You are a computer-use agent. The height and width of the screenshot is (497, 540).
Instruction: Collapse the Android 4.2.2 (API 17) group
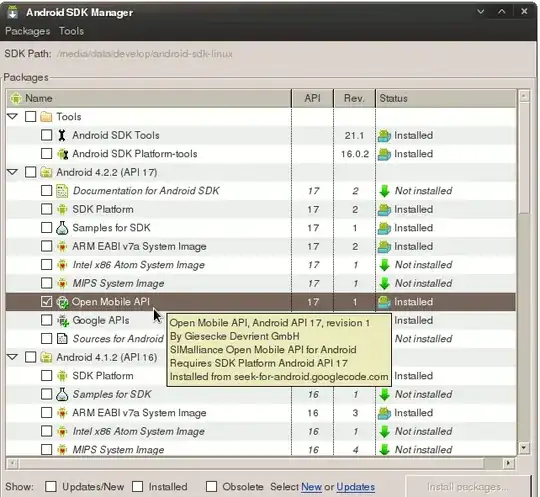(x=12, y=172)
